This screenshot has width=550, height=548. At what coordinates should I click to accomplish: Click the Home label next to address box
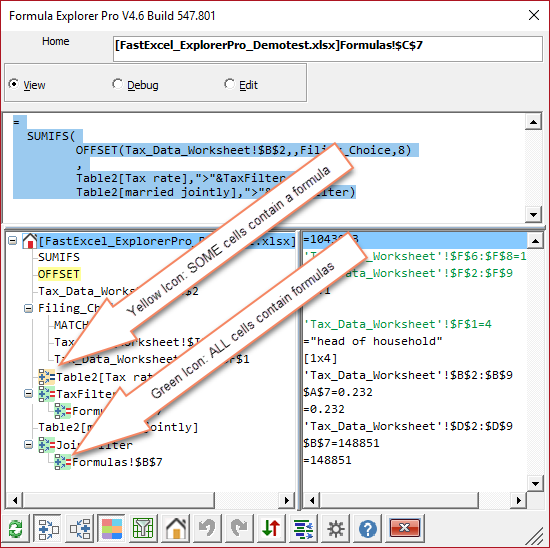(55, 41)
